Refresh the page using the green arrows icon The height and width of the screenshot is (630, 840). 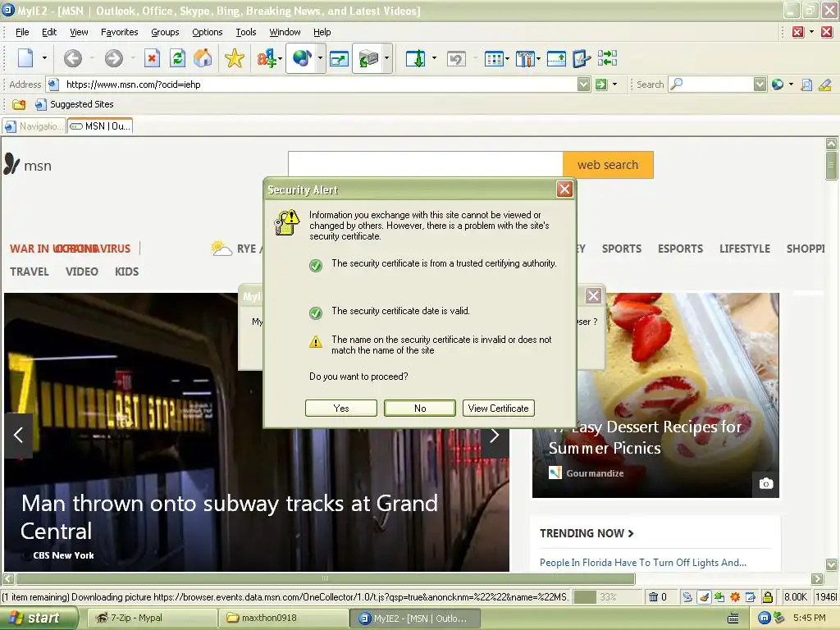point(177,58)
